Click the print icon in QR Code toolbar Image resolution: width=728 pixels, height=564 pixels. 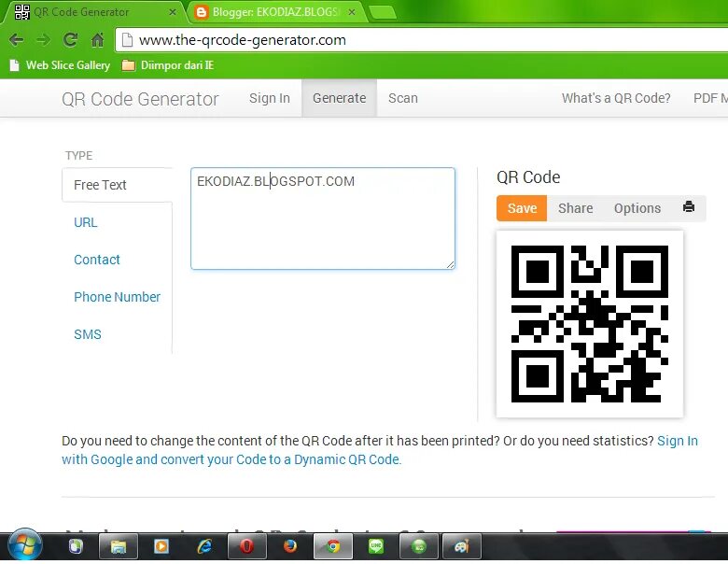click(x=689, y=206)
